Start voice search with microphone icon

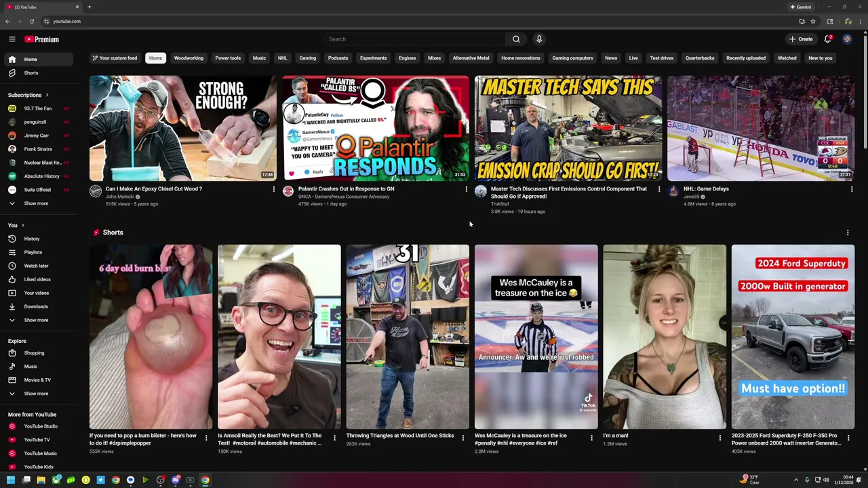(x=539, y=39)
